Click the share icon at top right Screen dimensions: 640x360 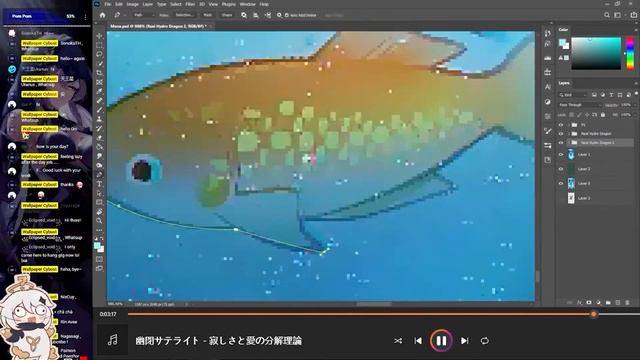coord(633,15)
